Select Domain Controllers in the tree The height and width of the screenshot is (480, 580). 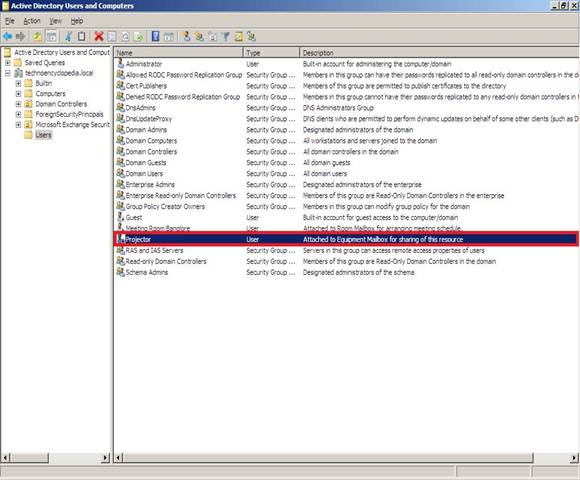(x=61, y=104)
